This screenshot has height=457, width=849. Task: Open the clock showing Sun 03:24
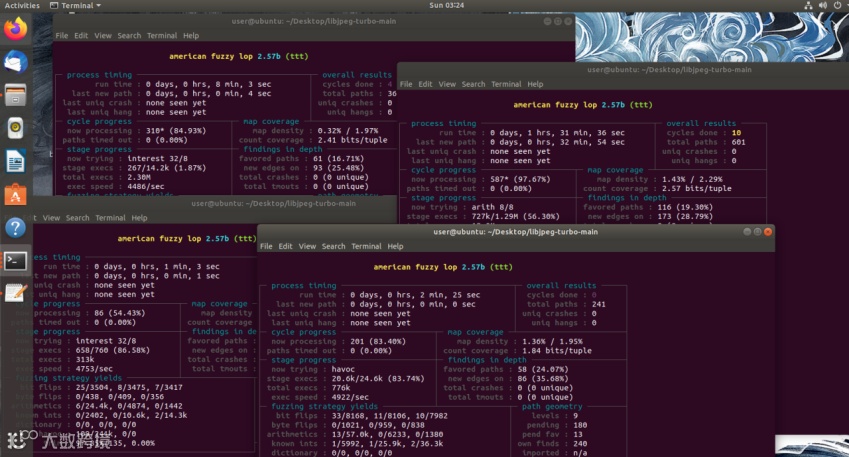coord(447,5)
